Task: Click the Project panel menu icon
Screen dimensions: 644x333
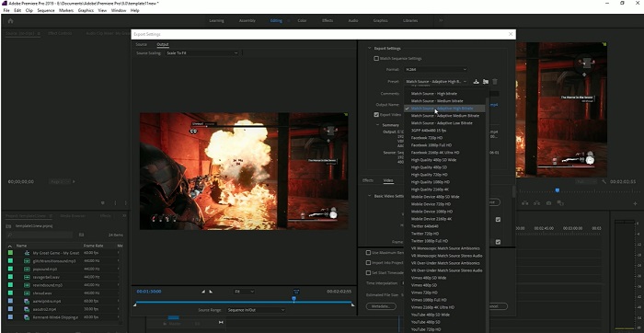Action: [x=51, y=216]
